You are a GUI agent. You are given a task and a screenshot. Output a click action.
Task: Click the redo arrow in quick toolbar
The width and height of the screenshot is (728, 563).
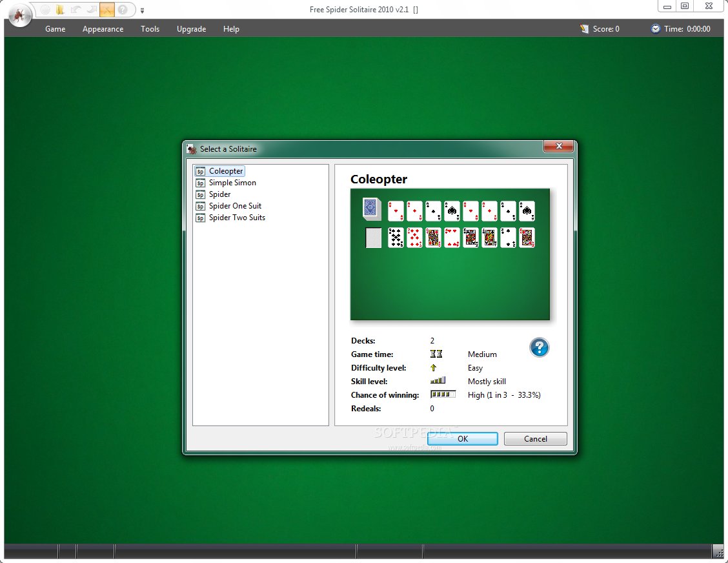(x=92, y=9)
